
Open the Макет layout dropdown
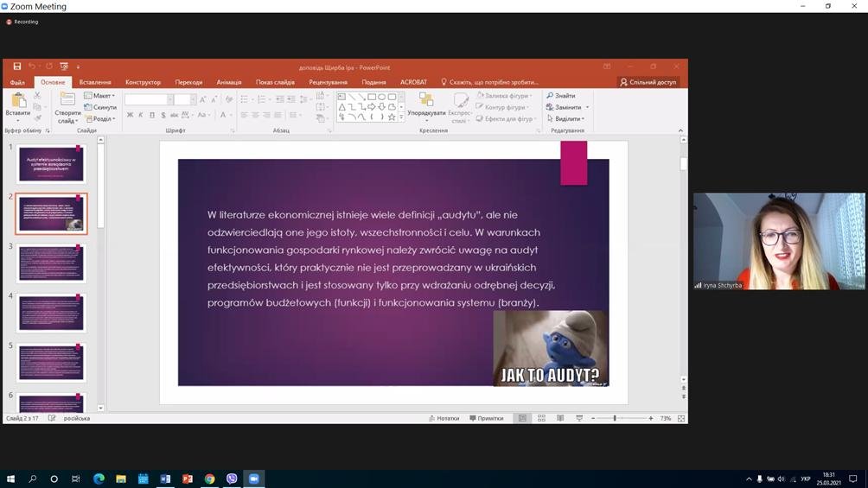[x=99, y=96]
